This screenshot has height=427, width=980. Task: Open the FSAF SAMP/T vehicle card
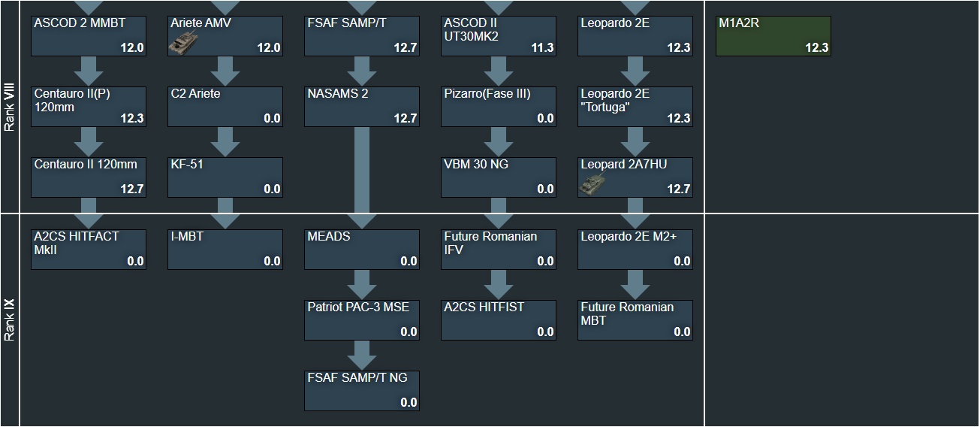362,36
